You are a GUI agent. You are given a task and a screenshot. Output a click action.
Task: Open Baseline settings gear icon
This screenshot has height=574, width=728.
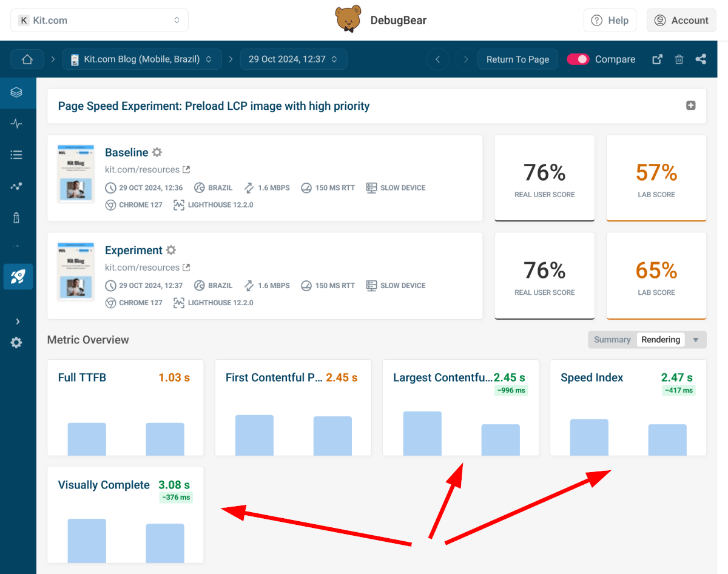(x=157, y=152)
